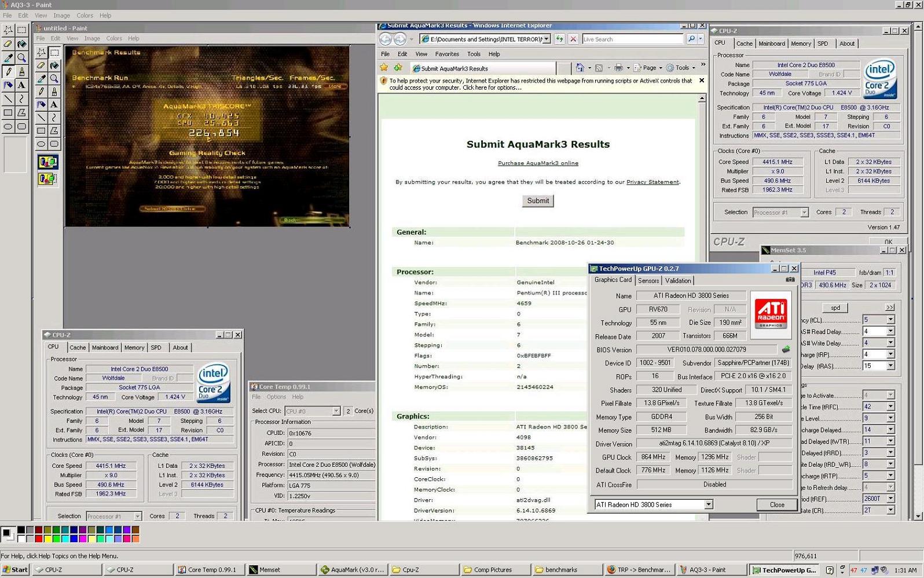
Task: Open IE address bar history dropdown
Action: pos(546,39)
